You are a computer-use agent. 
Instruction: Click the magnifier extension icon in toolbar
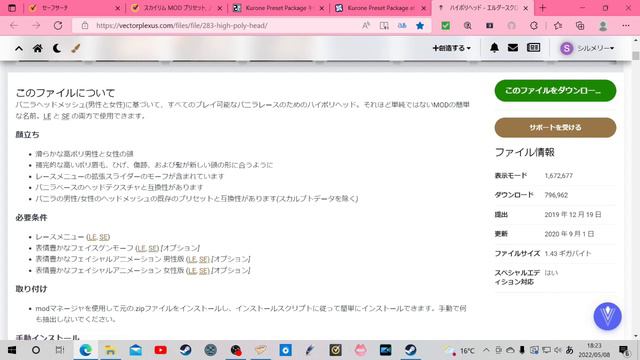click(467, 25)
